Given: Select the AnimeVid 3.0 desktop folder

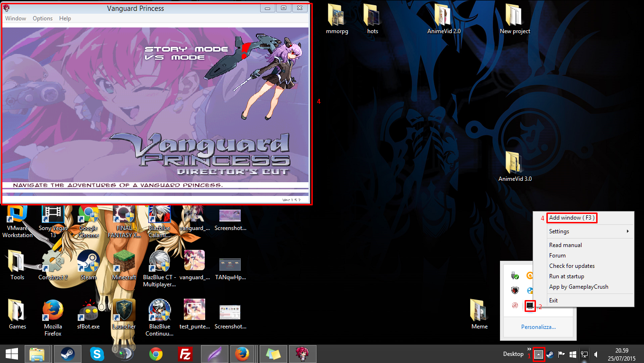Looking at the screenshot, I should [515, 167].
